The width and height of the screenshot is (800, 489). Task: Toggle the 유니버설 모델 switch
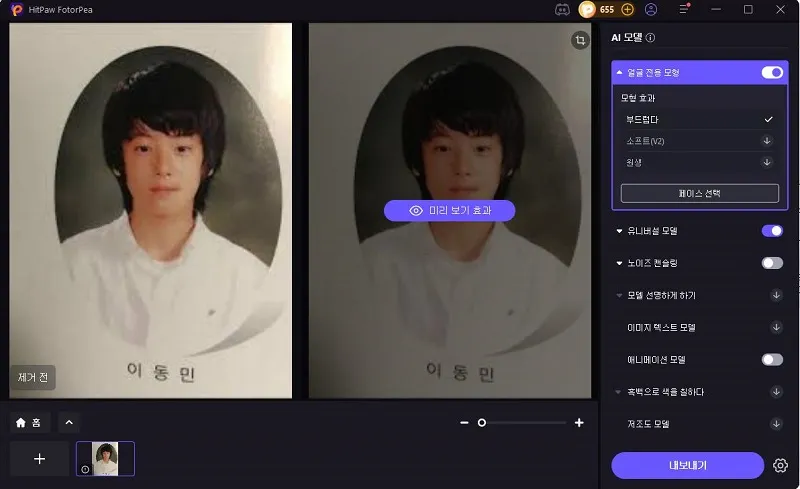point(772,231)
